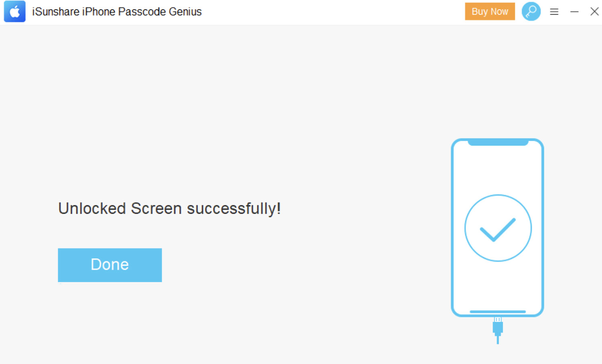Click the Lightning cable connector graphic

click(498, 326)
